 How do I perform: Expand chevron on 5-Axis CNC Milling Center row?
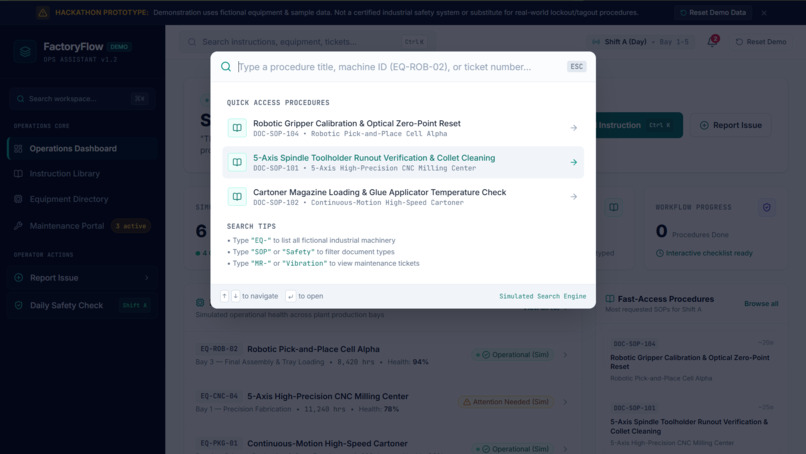click(x=565, y=402)
